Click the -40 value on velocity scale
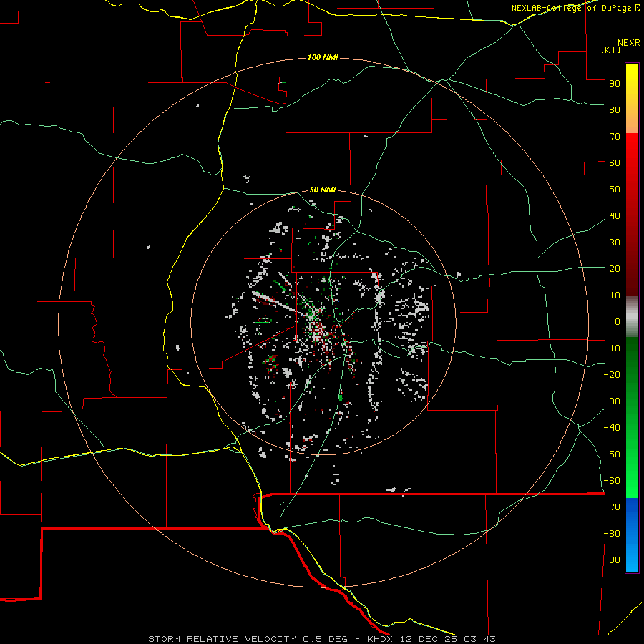The width and height of the screenshot is (644, 644). click(x=612, y=428)
